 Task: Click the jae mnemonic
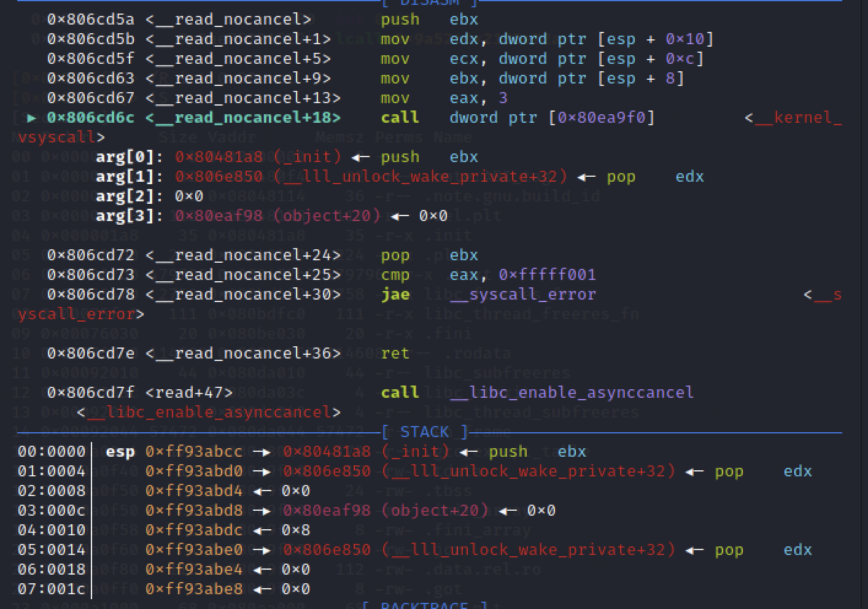coord(395,295)
